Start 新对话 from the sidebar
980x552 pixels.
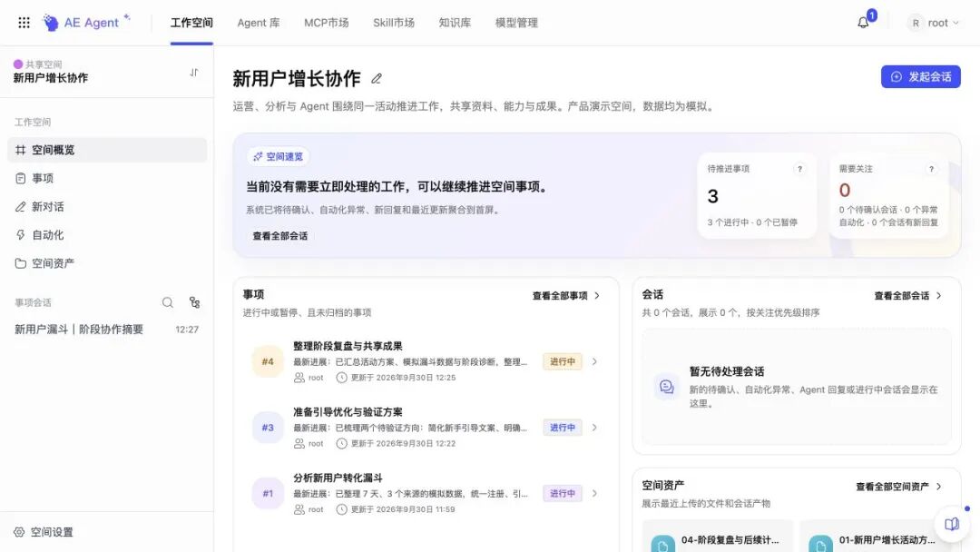pyautogui.click(x=107, y=207)
